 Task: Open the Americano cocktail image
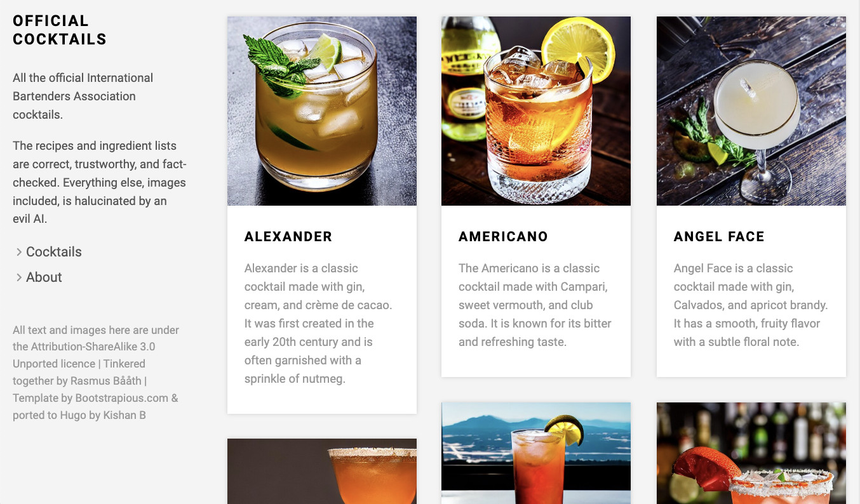536,111
